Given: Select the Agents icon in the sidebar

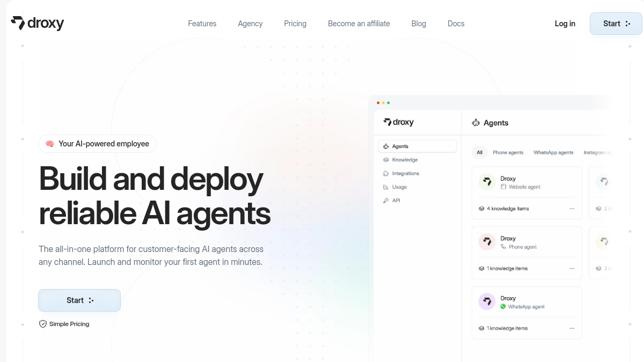Looking at the screenshot, I should 386,146.
